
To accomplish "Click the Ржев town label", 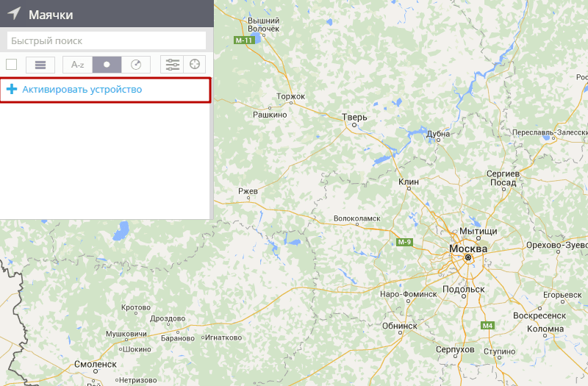I will tap(248, 191).
